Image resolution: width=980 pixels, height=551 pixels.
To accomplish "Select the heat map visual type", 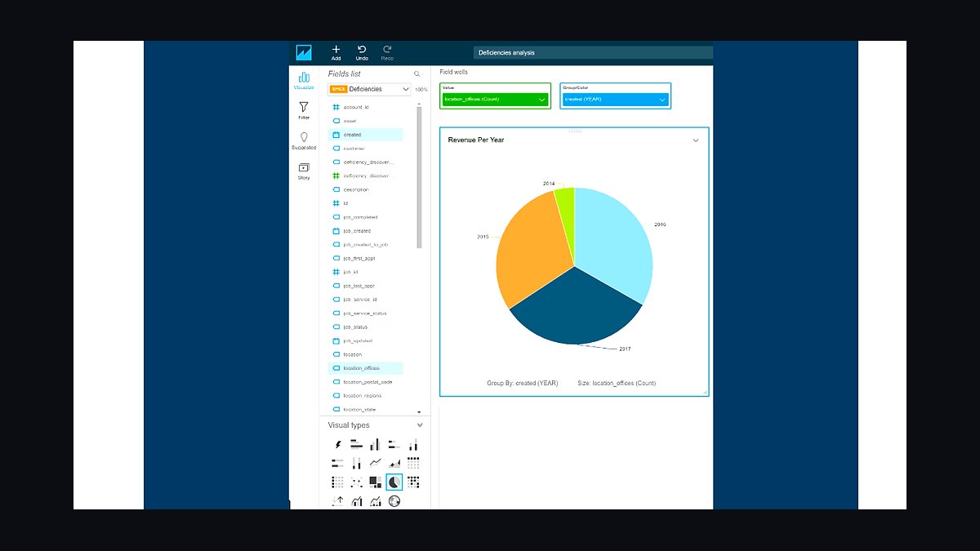I will tap(413, 482).
